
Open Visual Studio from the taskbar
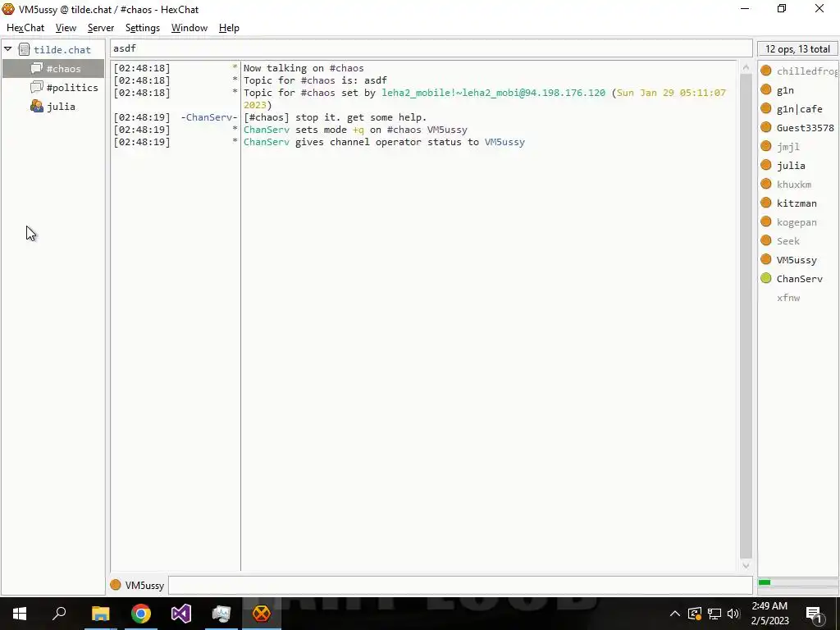[181, 614]
